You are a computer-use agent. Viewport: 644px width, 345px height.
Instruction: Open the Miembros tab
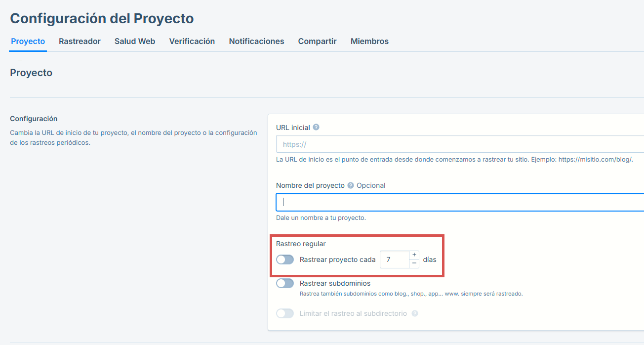(x=369, y=42)
